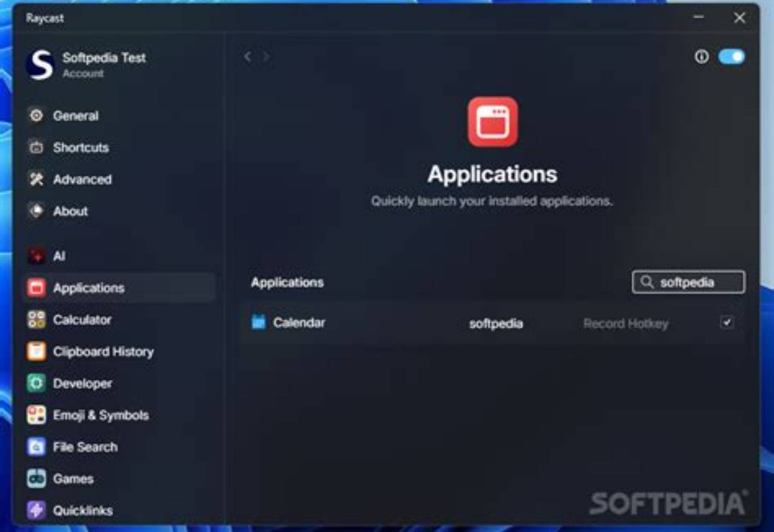Select the Quicklinks label
The height and width of the screenshot is (532, 774).
[x=83, y=511]
